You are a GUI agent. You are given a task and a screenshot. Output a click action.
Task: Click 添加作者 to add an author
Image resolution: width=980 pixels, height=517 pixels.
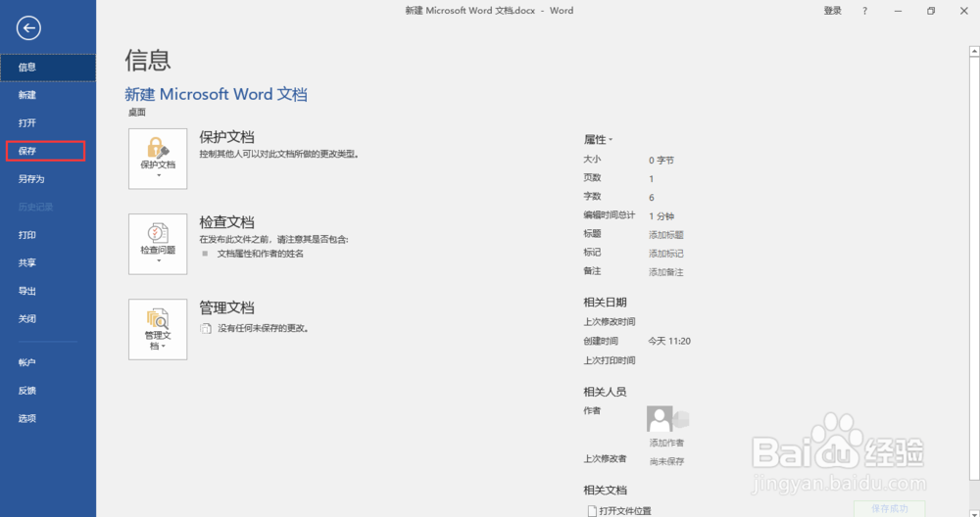pos(666,443)
